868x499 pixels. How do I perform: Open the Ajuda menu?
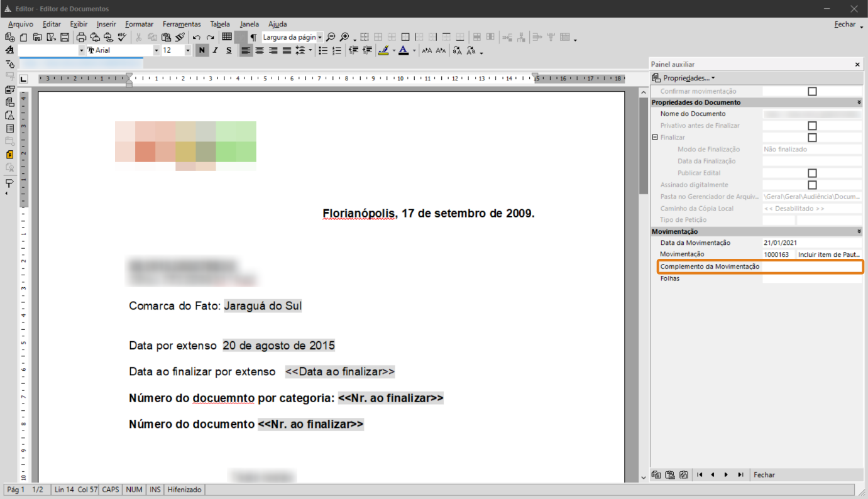tap(277, 24)
